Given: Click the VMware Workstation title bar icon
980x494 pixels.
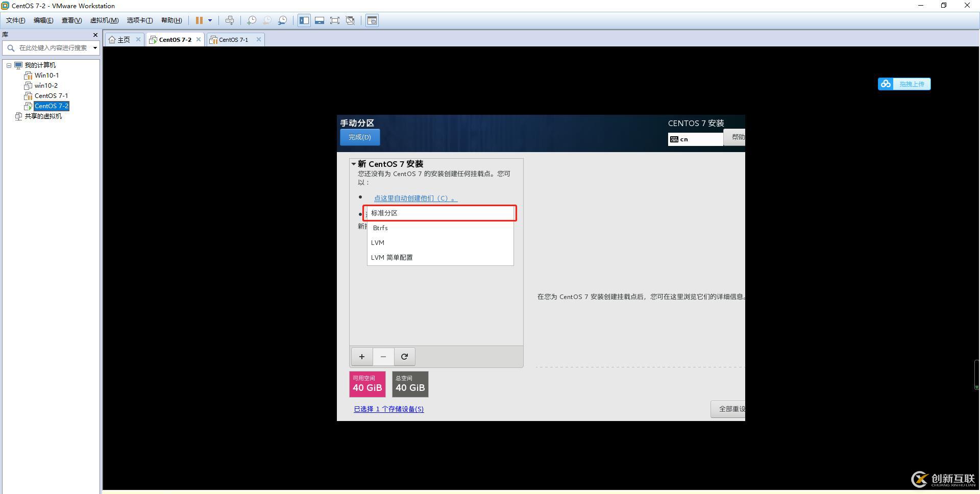Looking at the screenshot, I should click(x=5, y=6).
